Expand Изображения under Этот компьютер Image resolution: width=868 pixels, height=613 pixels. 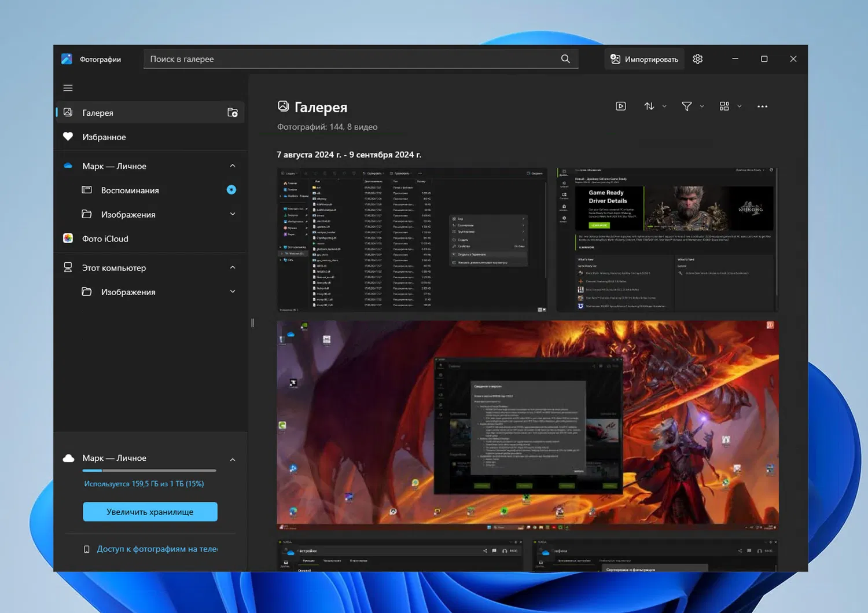[233, 292]
